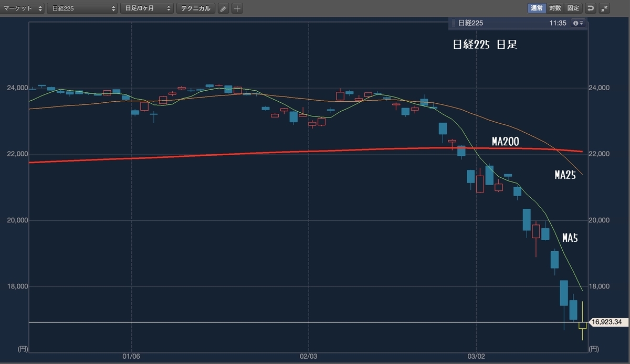Click the crosshair plus icon
This screenshot has width=630, height=364.
[x=237, y=8]
